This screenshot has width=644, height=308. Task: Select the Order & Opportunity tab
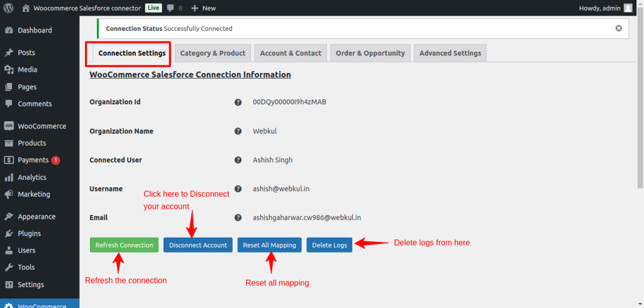tap(370, 53)
